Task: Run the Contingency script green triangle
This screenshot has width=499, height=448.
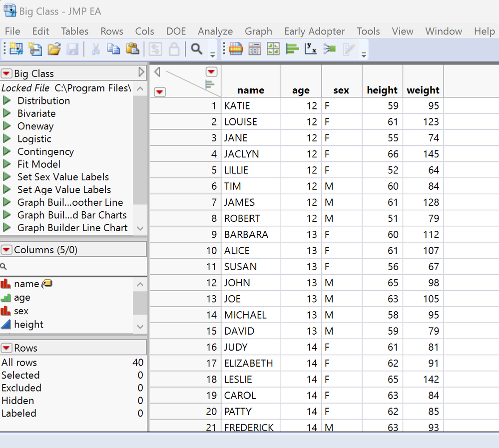Action: [6, 151]
